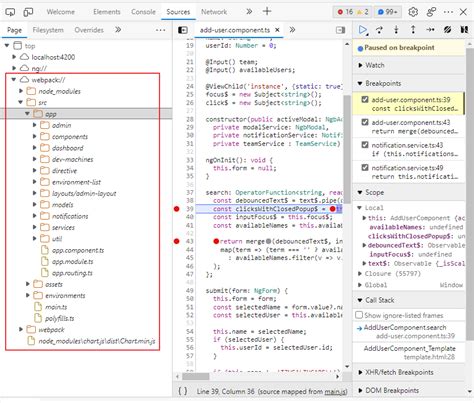The width and height of the screenshot is (474, 403).
Task: Show more open files chevron
Action: (x=292, y=30)
